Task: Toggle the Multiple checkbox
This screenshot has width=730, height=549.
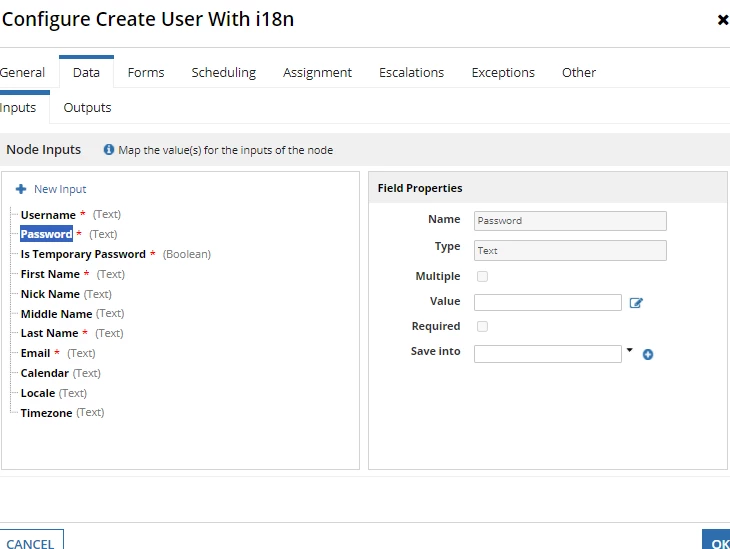Action: (482, 277)
